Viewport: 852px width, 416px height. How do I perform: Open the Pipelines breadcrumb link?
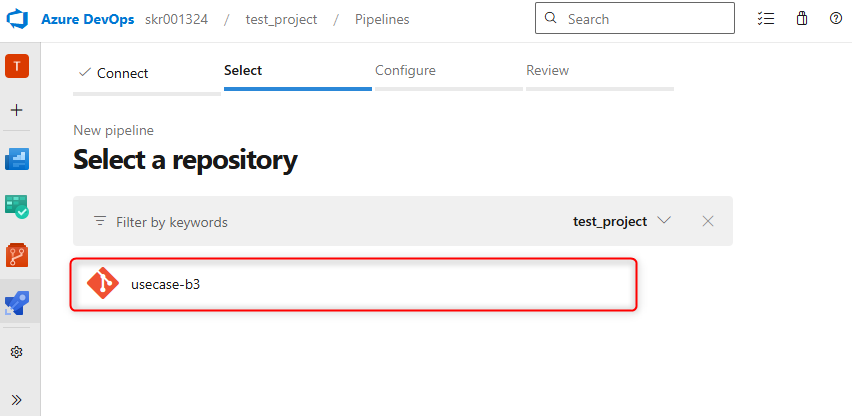pos(382,20)
